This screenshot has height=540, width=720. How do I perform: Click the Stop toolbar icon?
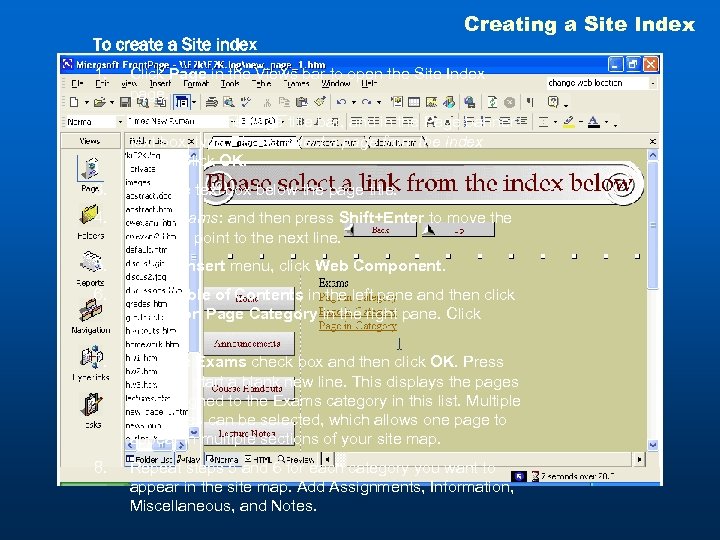509,102
